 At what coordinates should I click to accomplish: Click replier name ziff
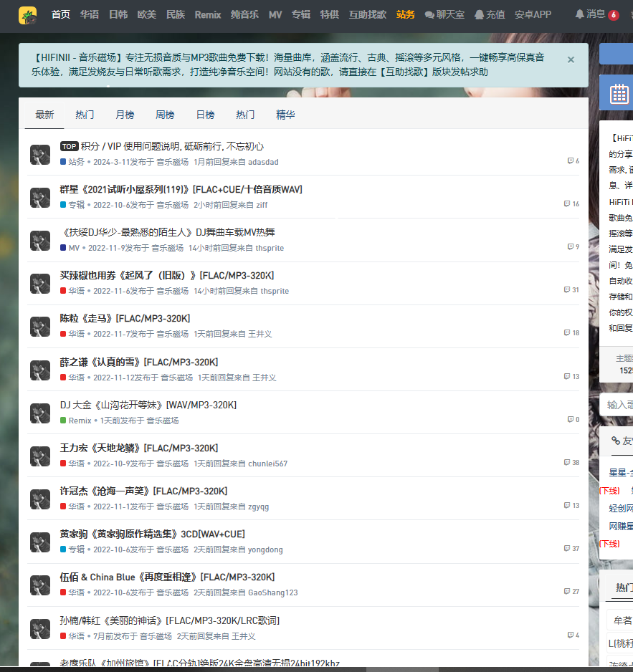coord(262,205)
